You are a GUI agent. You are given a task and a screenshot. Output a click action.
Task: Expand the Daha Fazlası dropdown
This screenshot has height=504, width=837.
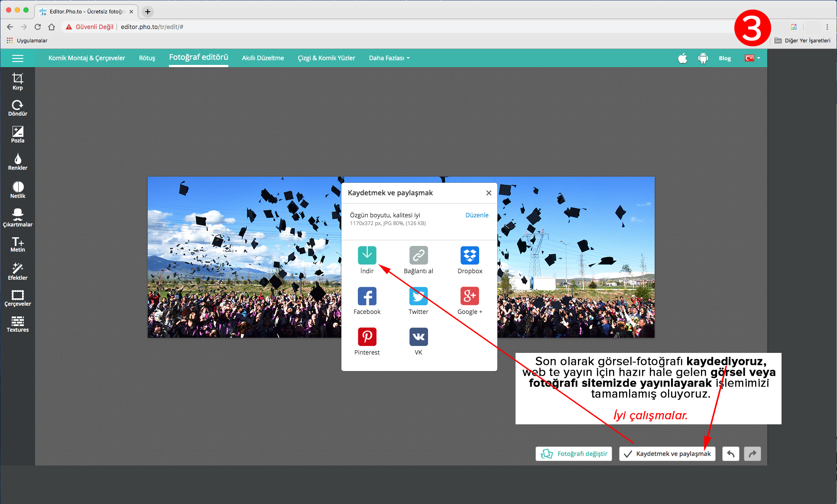(389, 58)
